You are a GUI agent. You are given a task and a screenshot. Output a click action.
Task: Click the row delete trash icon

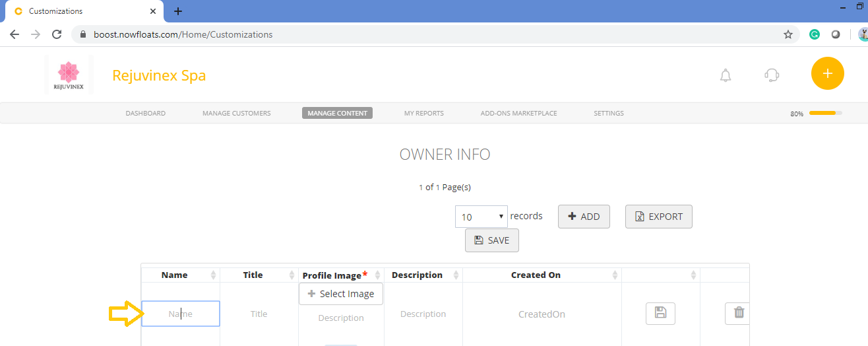738,313
